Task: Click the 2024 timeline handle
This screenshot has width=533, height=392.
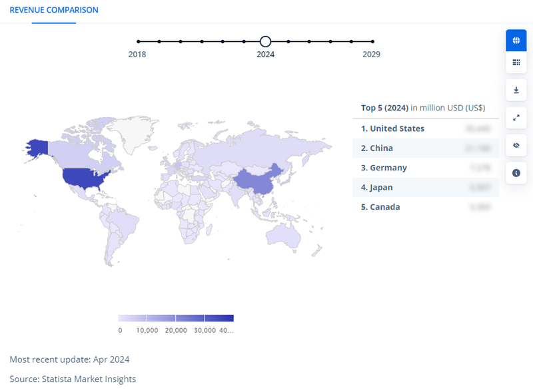Action: [x=265, y=42]
